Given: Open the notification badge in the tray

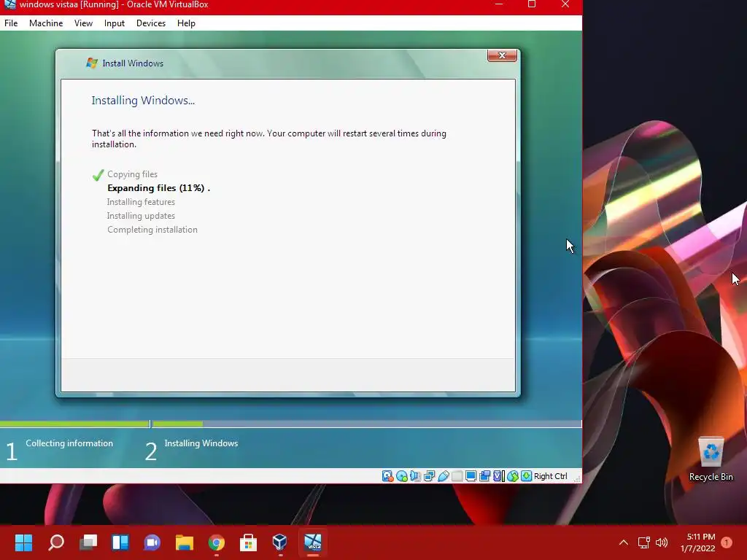Looking at the screenshot, I should (x=727, y=542).
